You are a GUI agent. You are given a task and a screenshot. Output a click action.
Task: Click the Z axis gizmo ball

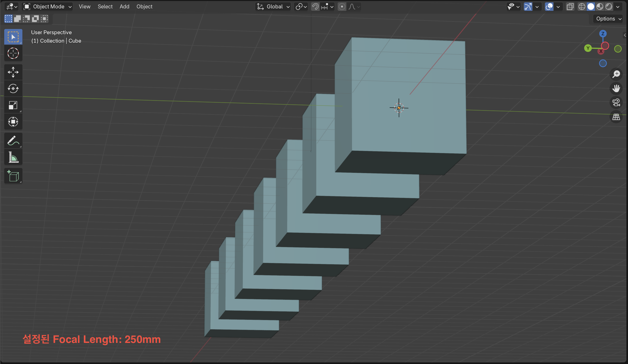603,34
